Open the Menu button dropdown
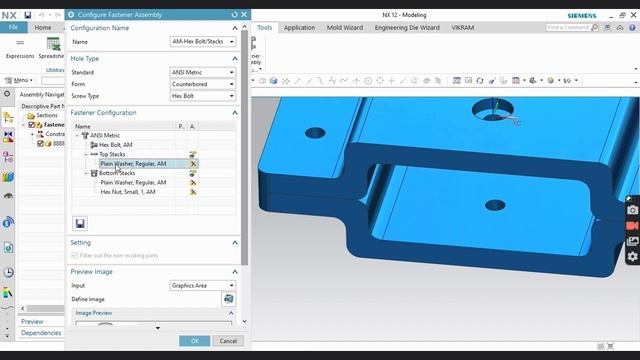This screenshot has height=360, width=640. pos(19,80)
